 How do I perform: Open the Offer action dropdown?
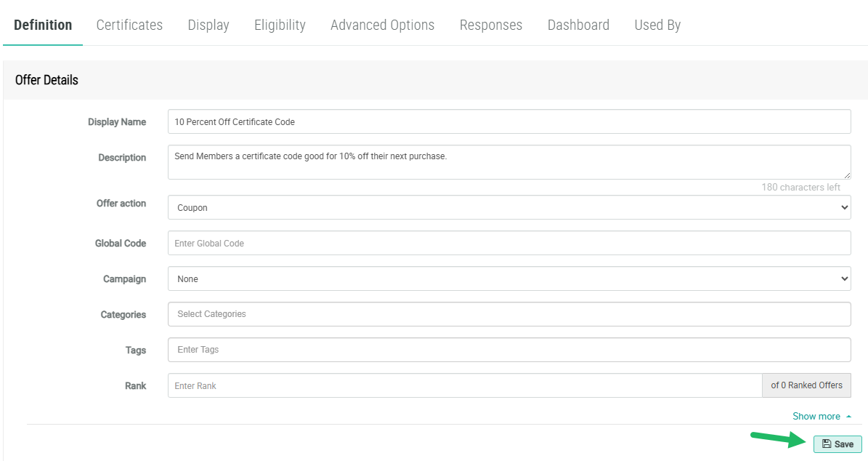click(x=508, y=207)
